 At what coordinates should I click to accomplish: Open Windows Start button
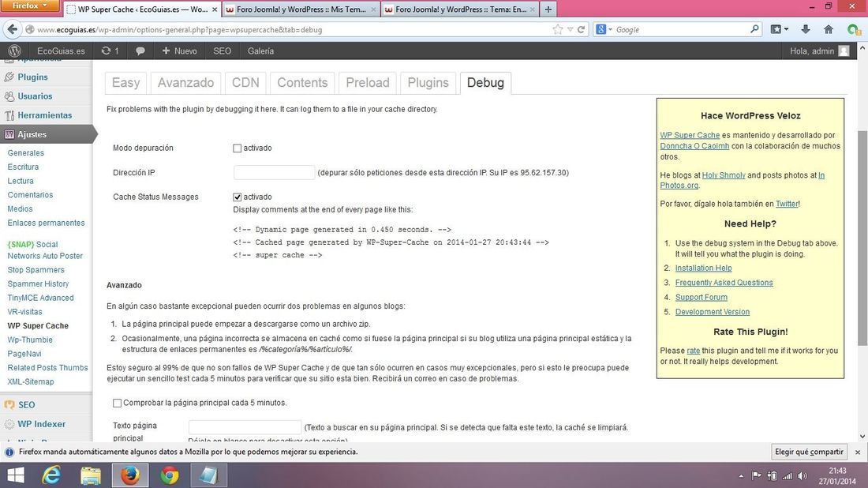click(16, 475)
